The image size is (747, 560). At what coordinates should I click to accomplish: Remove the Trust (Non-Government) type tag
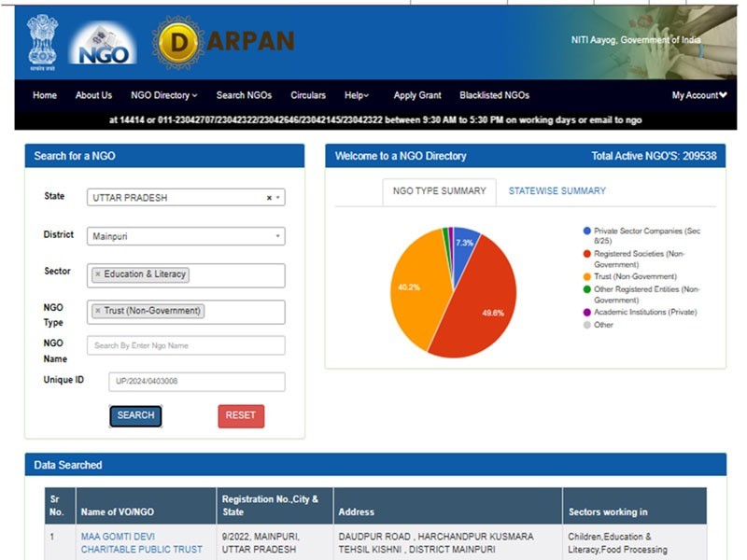[98, 311]
